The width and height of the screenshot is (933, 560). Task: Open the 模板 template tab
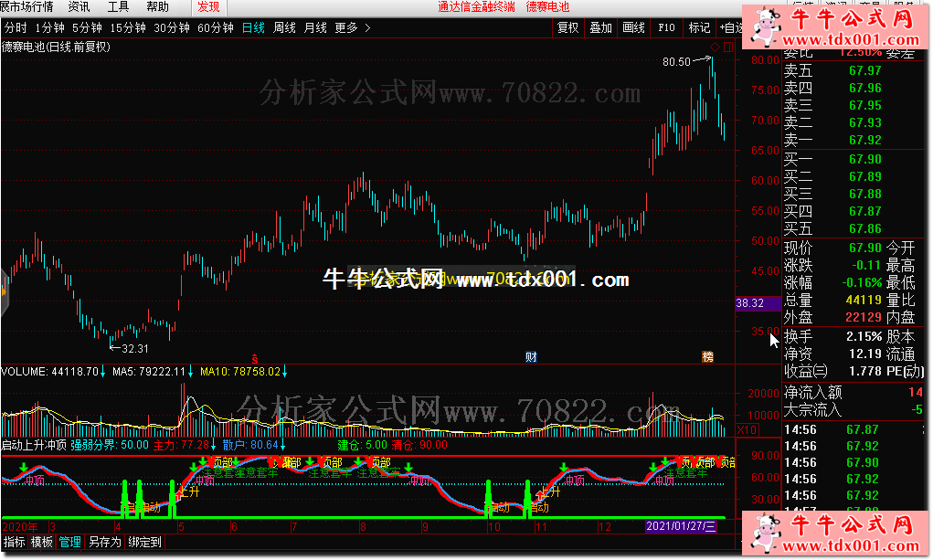tap(42, 542)
